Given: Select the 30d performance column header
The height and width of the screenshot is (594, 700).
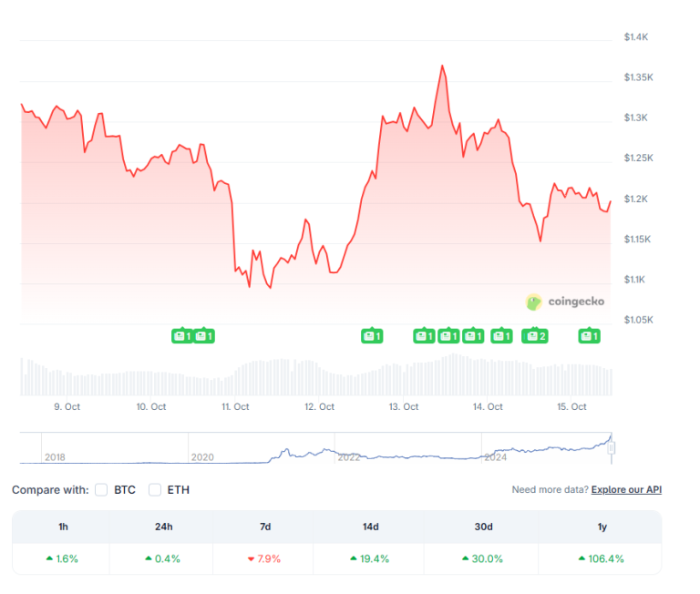Looking at the screenshot, I should [x=483, y=527].
